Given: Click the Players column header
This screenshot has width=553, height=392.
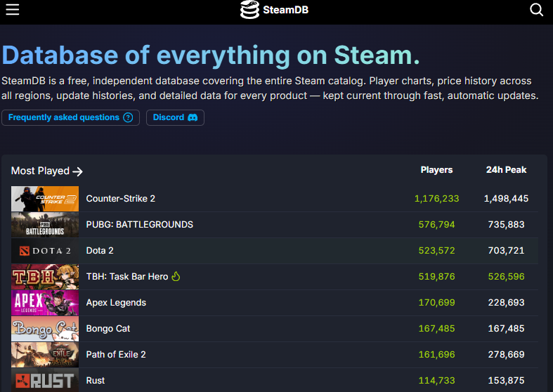Looking at the screenshot, I should (436, 170).
